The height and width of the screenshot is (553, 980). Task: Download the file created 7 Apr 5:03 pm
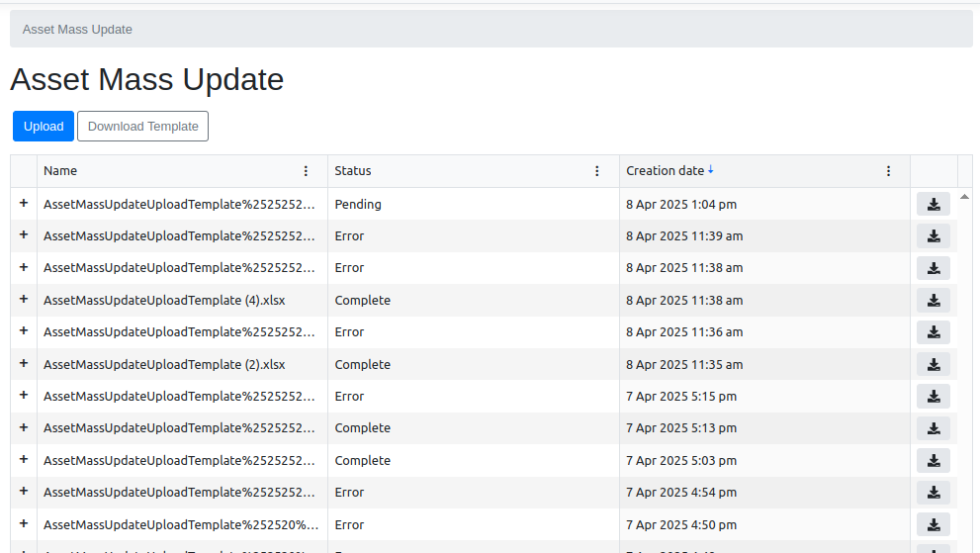[x=933, y=461]
